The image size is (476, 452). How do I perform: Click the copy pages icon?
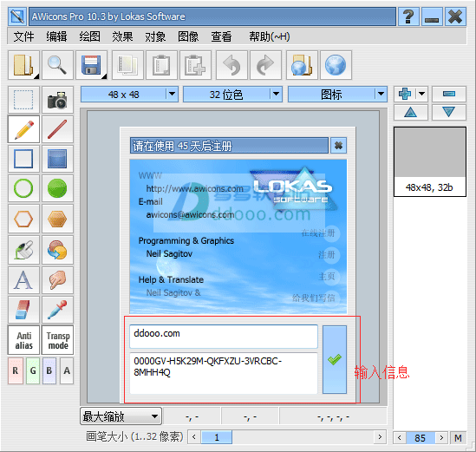click(127, 65)
